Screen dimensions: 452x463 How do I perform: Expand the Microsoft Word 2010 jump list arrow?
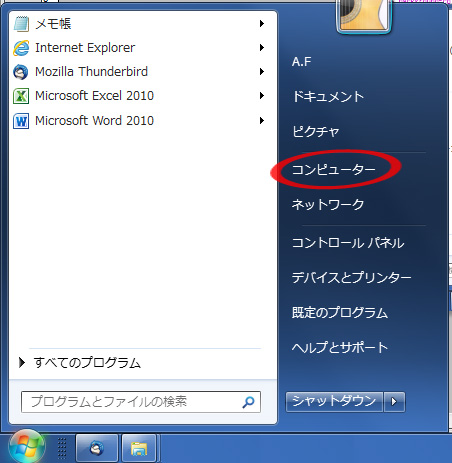262,120
